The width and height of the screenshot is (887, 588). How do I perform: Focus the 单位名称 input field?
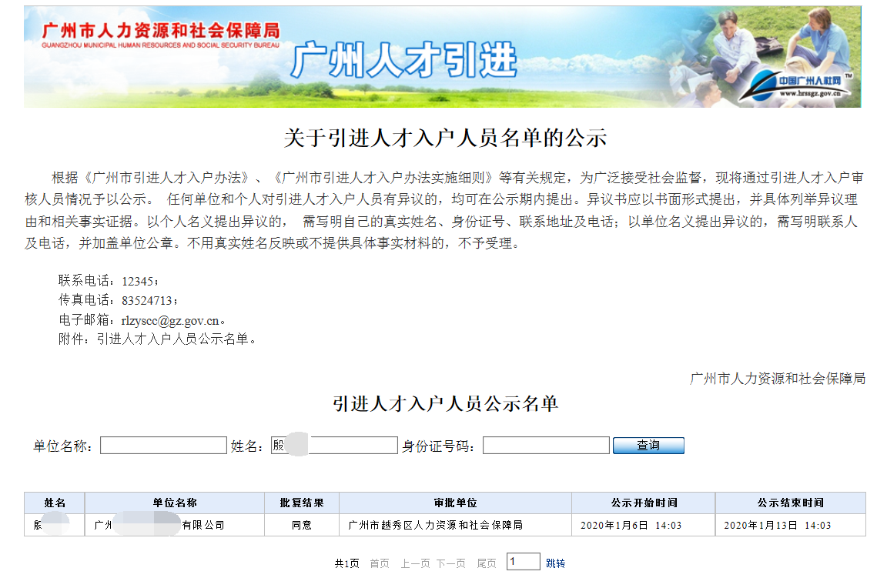(163, 446)
